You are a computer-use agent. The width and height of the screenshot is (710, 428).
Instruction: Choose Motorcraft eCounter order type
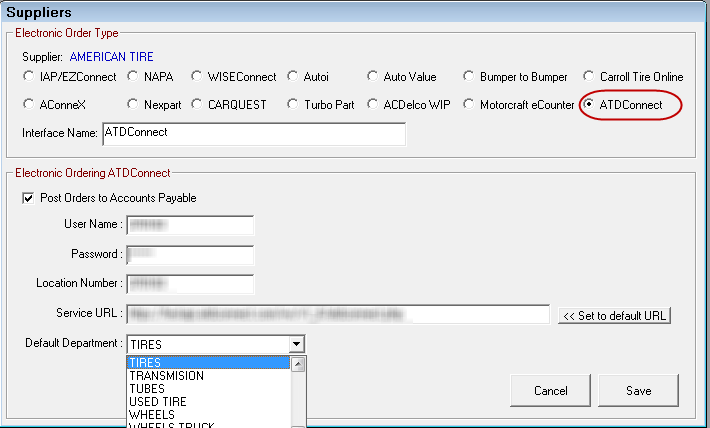(x=470, y=104)
